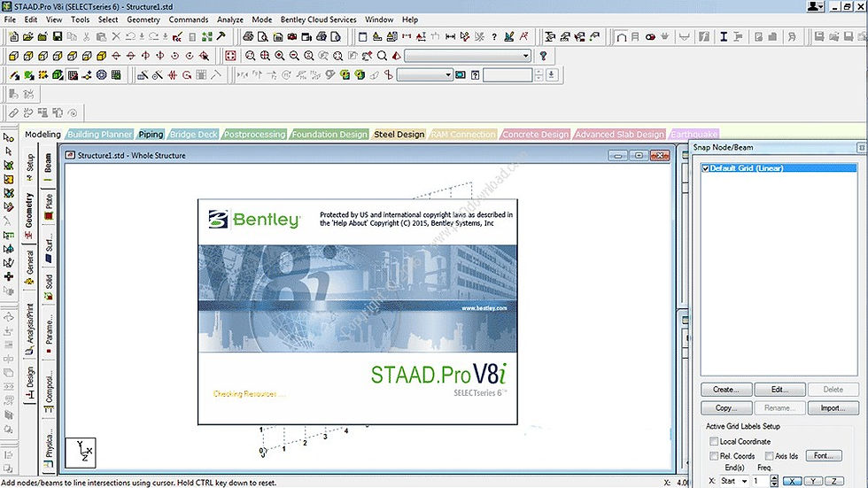Click the Print printer icon
The width and height of the screenshot is (868, 488).
248,36
